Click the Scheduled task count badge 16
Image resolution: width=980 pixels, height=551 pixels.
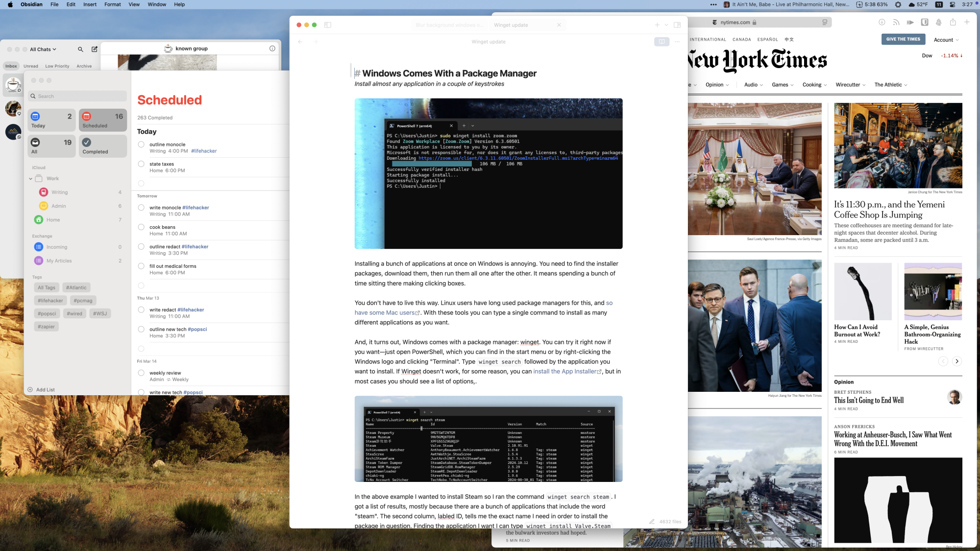click(x=118, y=116)
